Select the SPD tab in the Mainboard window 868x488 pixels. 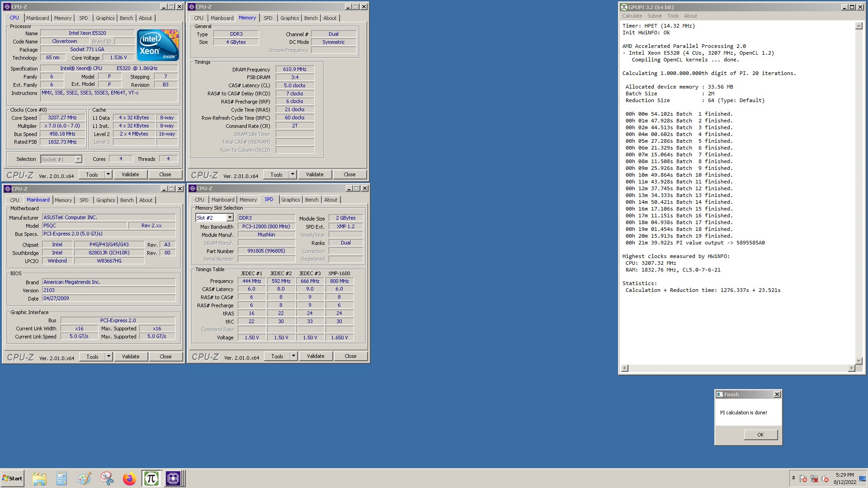click(x=84, y=200)
